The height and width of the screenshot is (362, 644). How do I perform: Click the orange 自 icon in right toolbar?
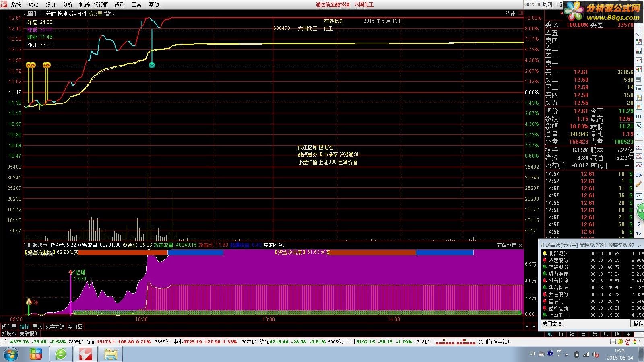(x=639, y=107)
